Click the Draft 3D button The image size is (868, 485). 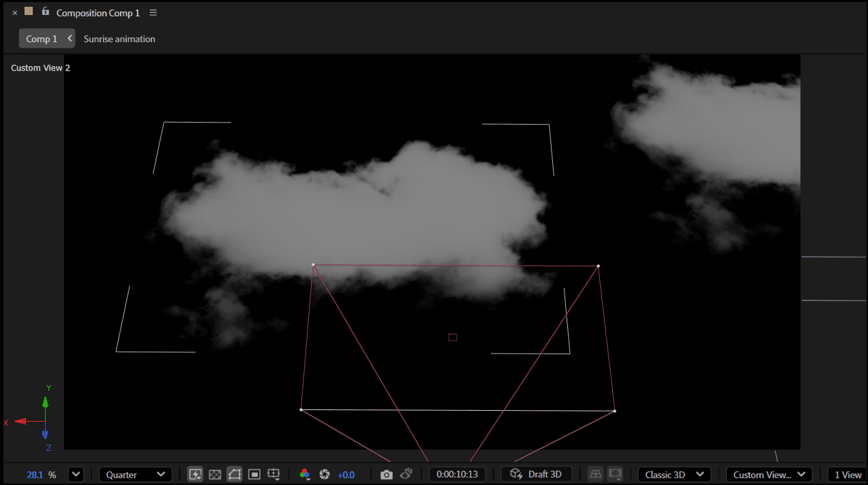(536, 474)
